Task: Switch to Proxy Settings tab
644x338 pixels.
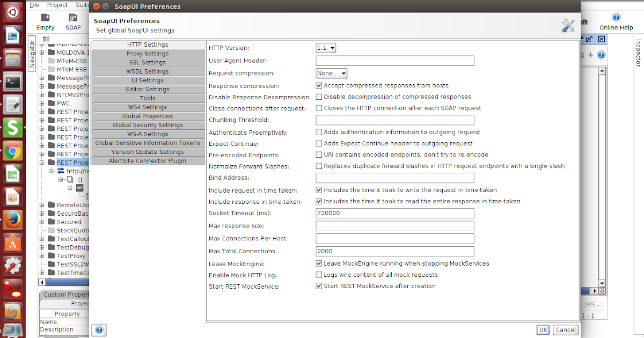Action: (x=148, y=54)
